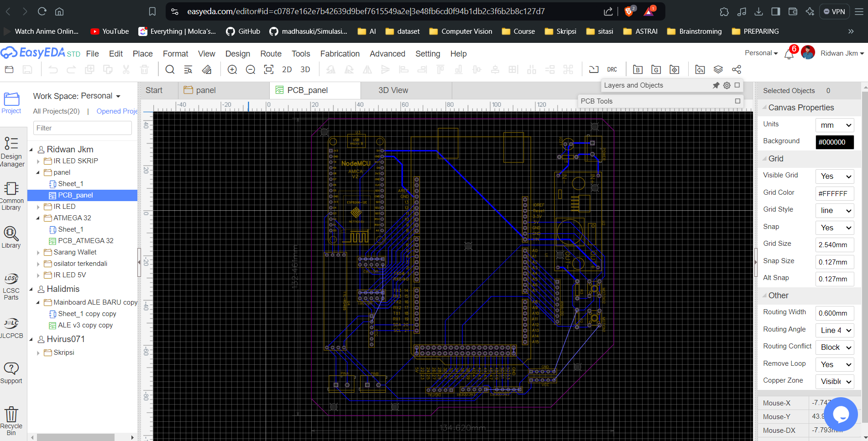Click the Opened Projects link
Viewport: 868px width, 441px height.
[x=117, y=111]
